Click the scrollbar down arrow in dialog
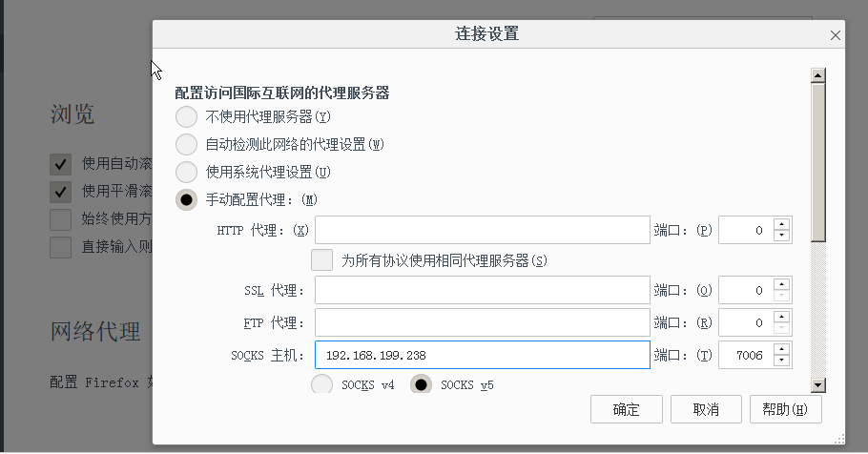 coord(818,384)
